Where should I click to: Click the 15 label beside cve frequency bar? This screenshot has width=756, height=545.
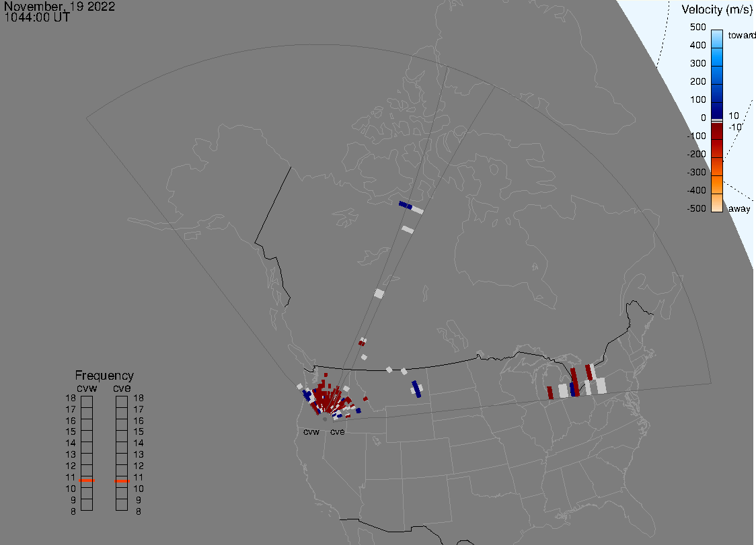point(139,431)
